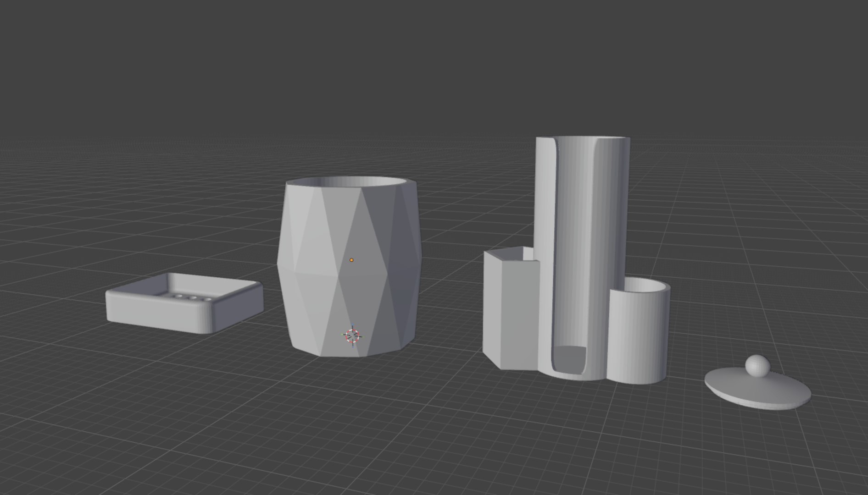The width and height of the screenshot is (868, 495).
Task: Select the faceted diamond-pattern cup object
Action: pos(350,266)
